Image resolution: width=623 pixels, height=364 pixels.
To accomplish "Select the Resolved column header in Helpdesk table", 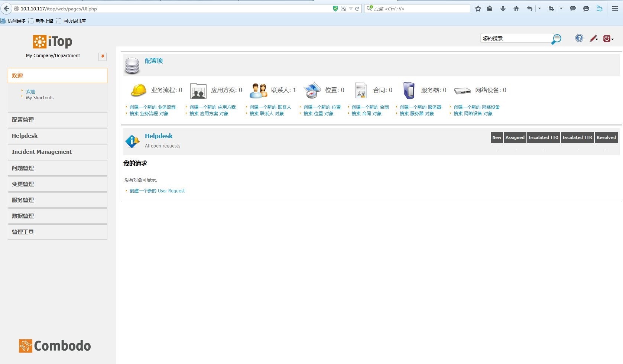I will [606, 137].
